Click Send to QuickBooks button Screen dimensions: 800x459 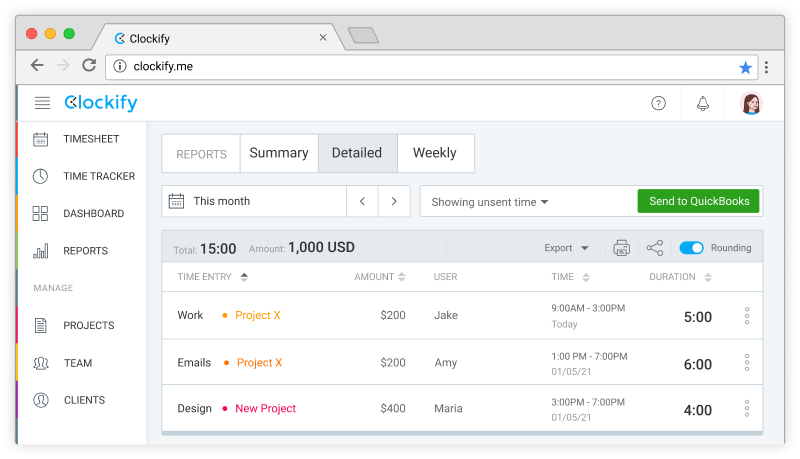tap(699, 201)
